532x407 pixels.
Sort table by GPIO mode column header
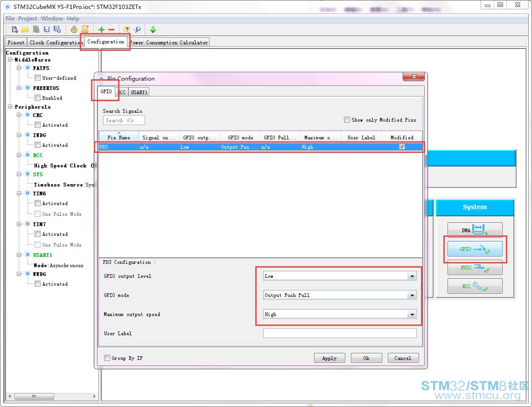240,137
